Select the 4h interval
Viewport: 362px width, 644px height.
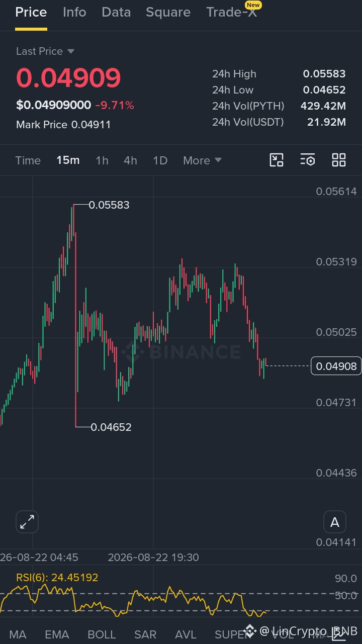[x=130, y=160]
